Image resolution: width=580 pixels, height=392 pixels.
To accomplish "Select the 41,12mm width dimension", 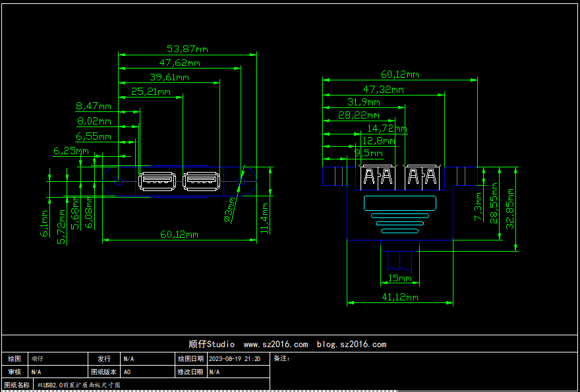I will click(400, 297).
